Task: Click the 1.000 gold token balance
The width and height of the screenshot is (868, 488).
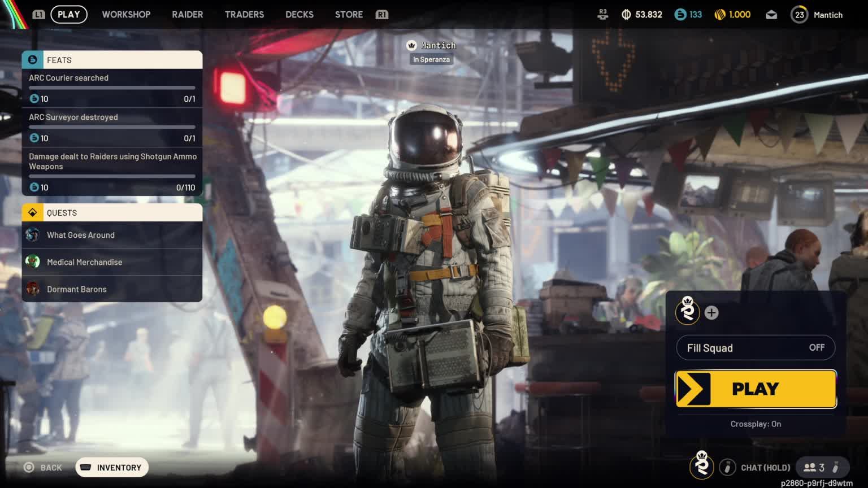Action: point(740,15)
